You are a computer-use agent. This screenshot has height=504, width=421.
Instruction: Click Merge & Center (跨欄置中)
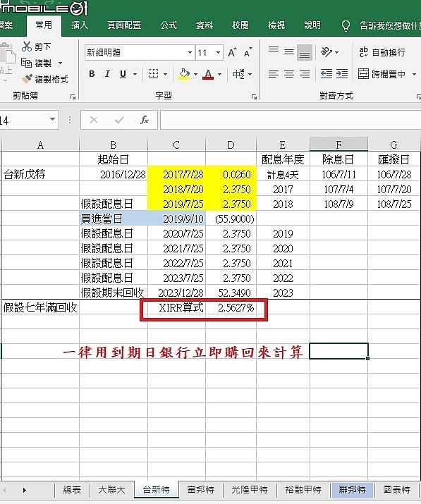[x=382, y=74]
